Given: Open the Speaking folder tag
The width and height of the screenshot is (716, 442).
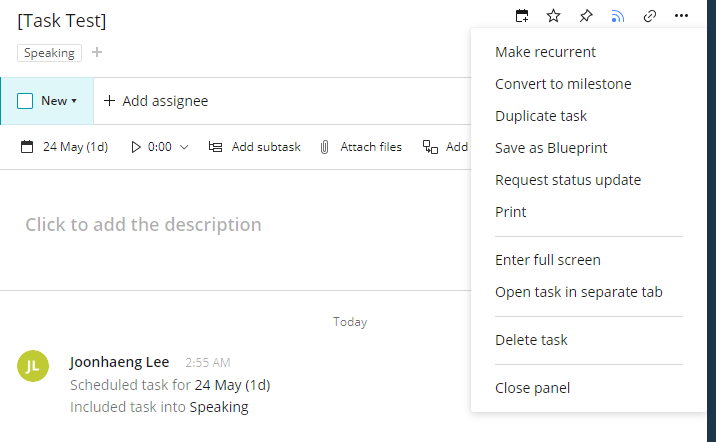Looking at the screenshot, I should click(49, 53).
